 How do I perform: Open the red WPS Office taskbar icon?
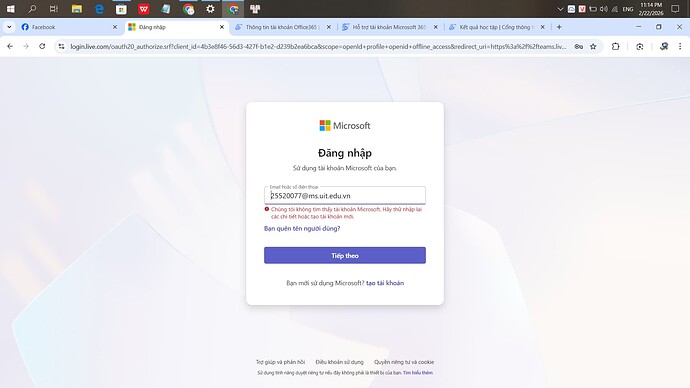click(143, 9)
